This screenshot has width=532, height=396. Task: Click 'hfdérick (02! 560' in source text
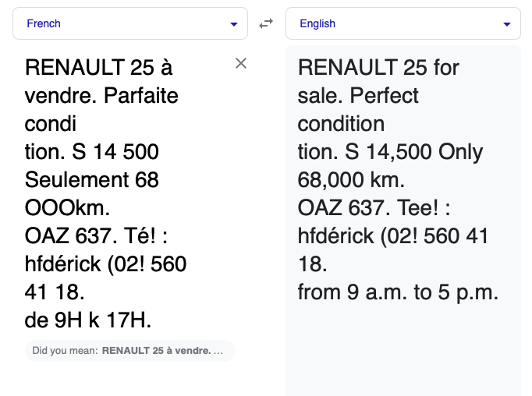[x=105, y=264]
